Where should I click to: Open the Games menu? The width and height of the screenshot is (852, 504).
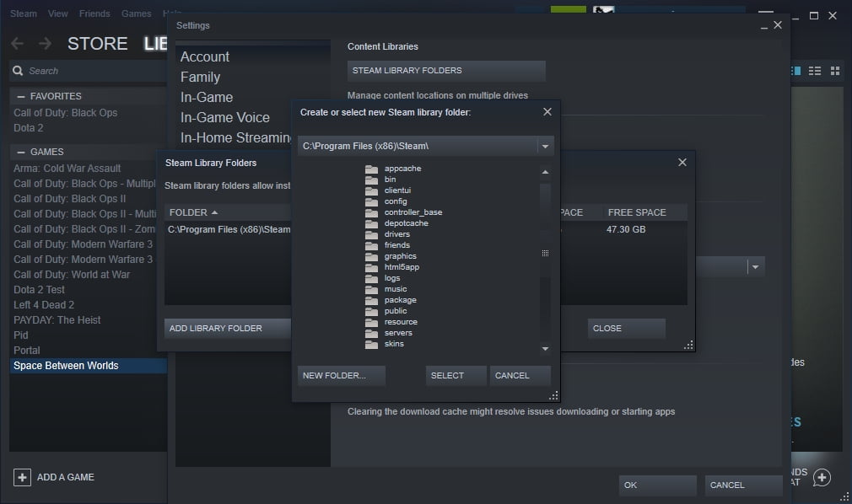(137, 13)
